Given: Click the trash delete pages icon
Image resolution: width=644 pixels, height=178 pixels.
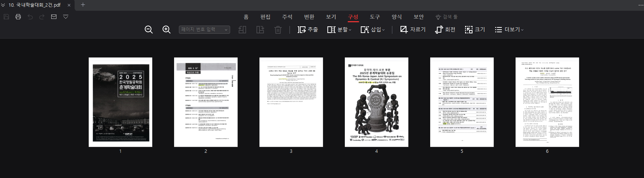Looking at the screenshot, I should pos(278,30).
